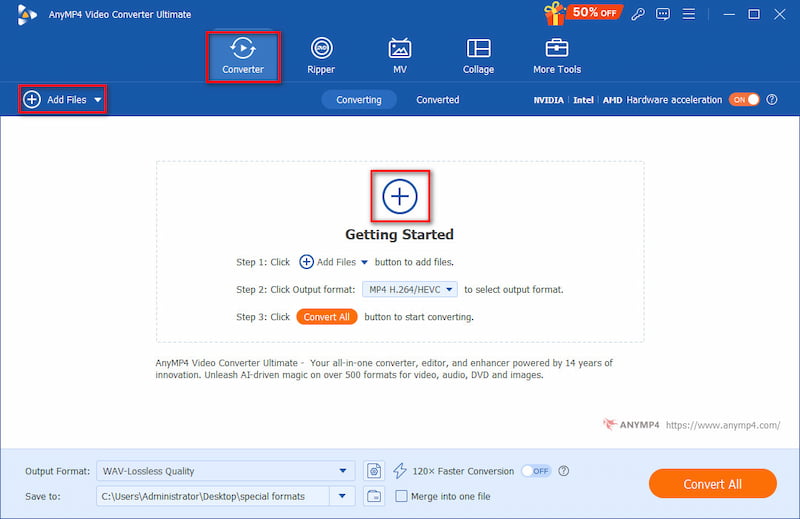Open the register key icon
800x519 pixels.
coord(637,14)
